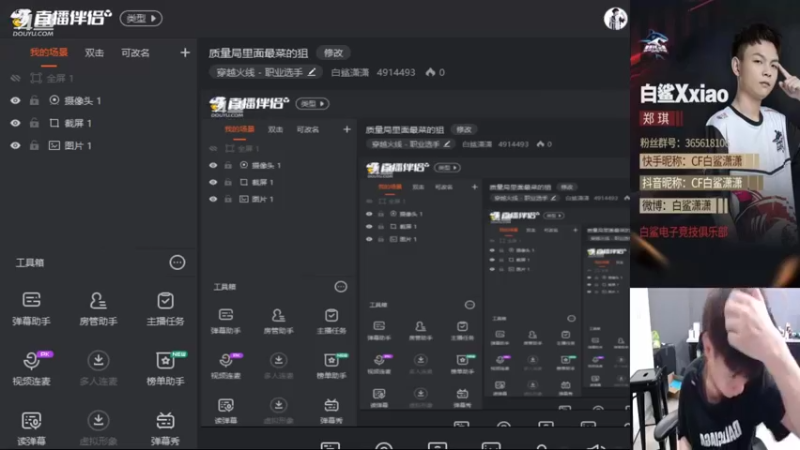Screen dimensions: 800x450
Task: Select the 截屏 1 source row
Action: tap(98, 123)
